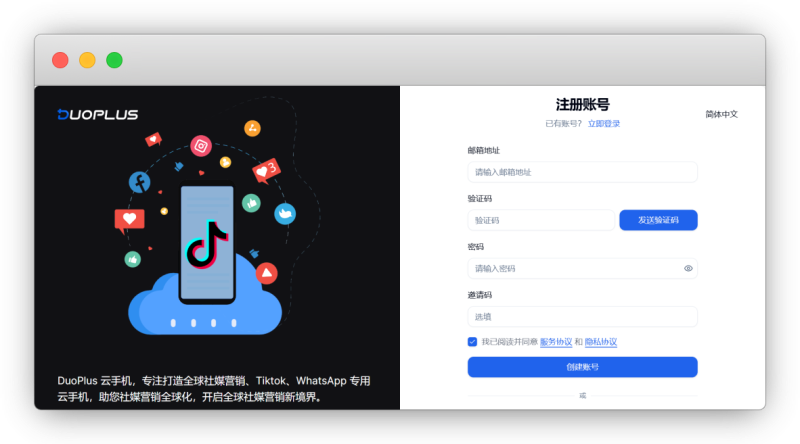Toggle password visibility eye icon
Screen dimensions: 800x444
pyautogui.click(x=688, y=268)
